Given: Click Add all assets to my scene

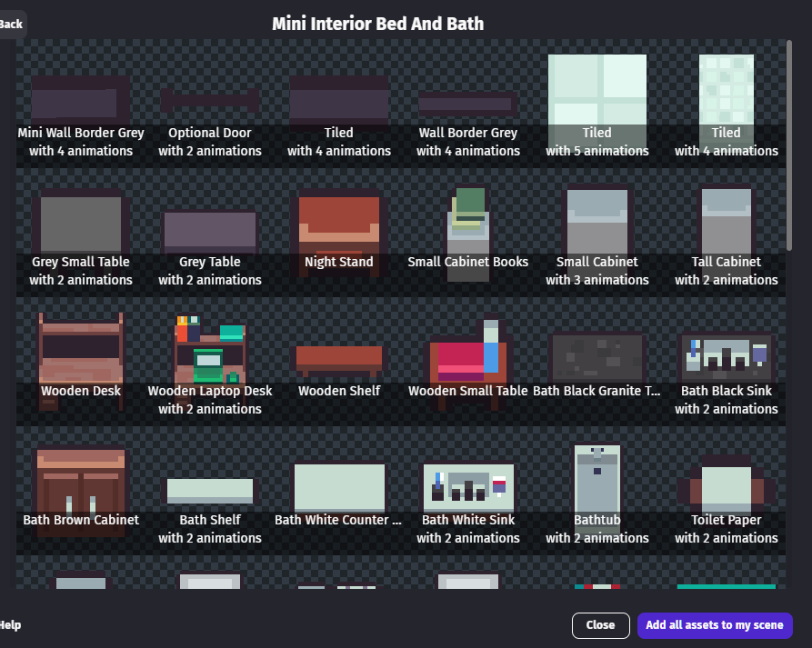Looking at the screenshot, I should point(715,625).
